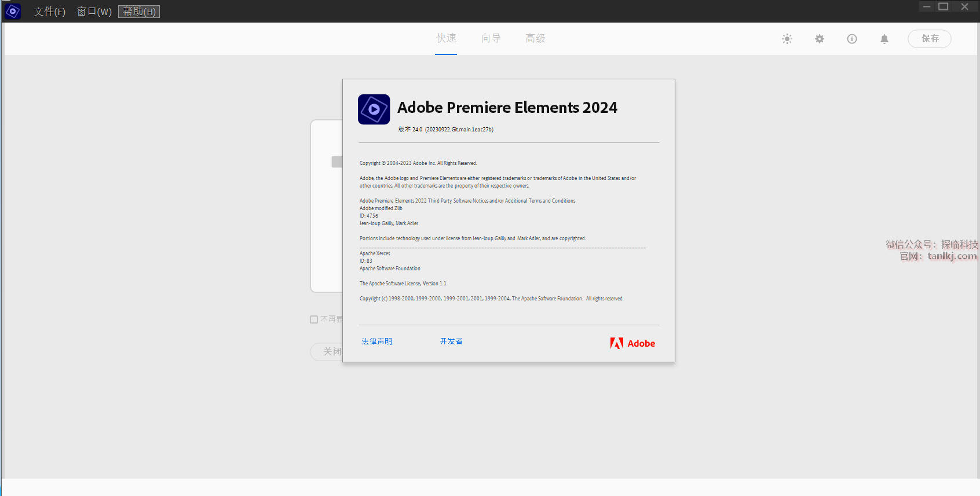The width and height of the screenshot is (980, 496).
Task: Open notifications bell icon
Action: [884, 39]
